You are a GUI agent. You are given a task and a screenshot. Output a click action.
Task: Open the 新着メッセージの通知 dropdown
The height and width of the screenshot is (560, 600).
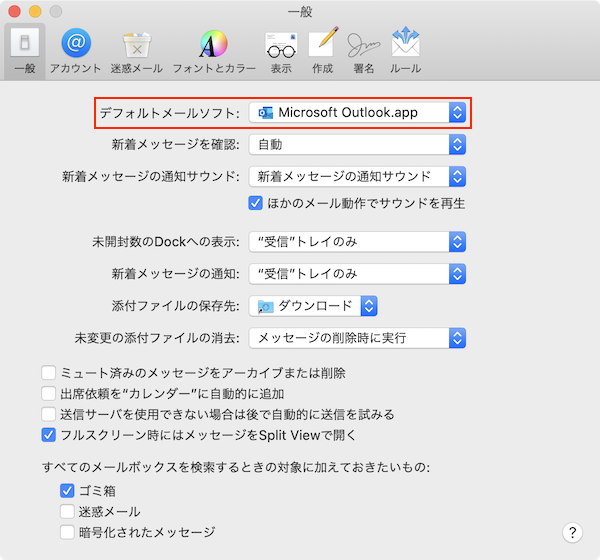pyautogui.click(x=357, y=274)
